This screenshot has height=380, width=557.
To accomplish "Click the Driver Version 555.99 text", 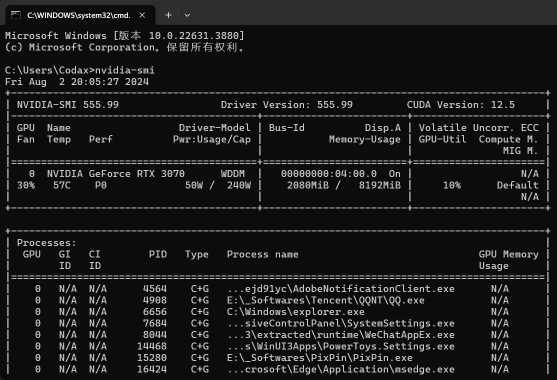I will [287, 105].
